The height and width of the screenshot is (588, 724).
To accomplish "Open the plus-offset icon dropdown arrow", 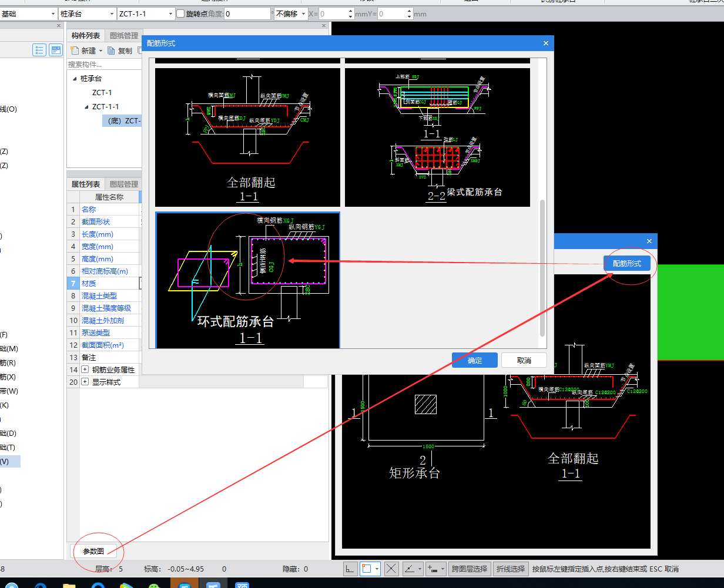I will click(443, 569).
